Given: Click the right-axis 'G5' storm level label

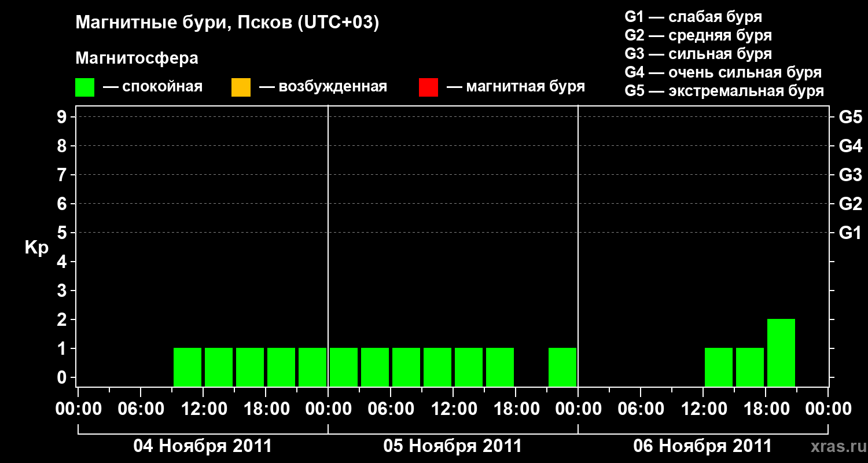Looking at the screenshot, I should click(x=850, y=117).
